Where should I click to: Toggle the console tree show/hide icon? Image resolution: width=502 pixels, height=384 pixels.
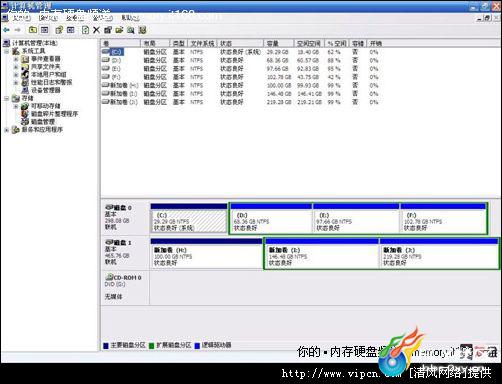pos(45,30)
